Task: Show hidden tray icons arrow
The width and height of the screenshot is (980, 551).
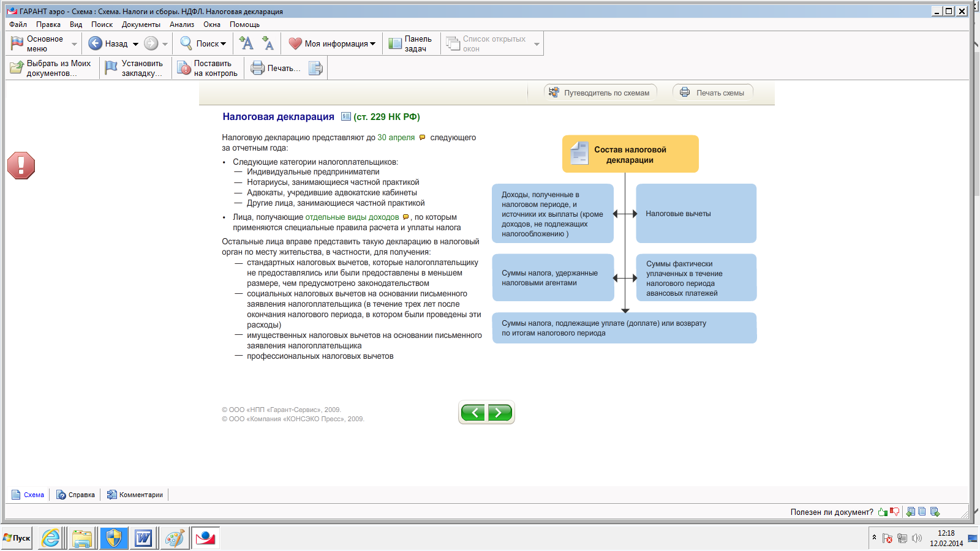Action: 874,538
